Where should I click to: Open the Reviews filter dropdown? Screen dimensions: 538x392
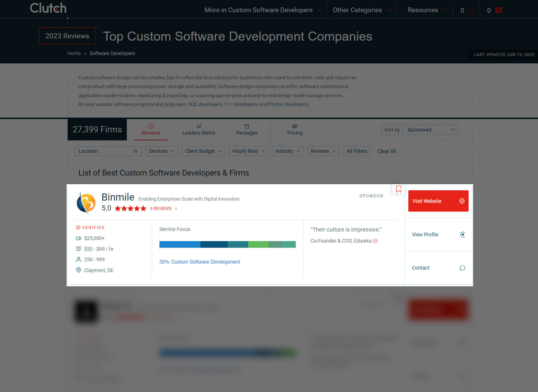coord(323,151)
